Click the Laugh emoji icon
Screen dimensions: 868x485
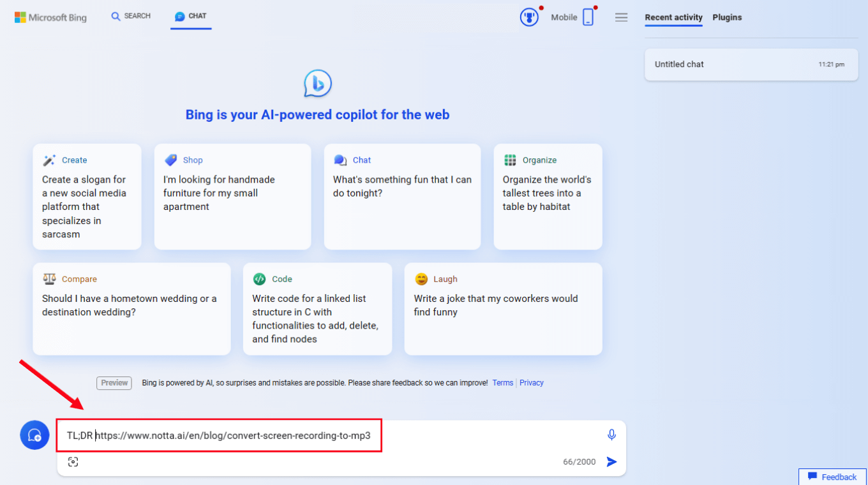[x=421, y=279]
